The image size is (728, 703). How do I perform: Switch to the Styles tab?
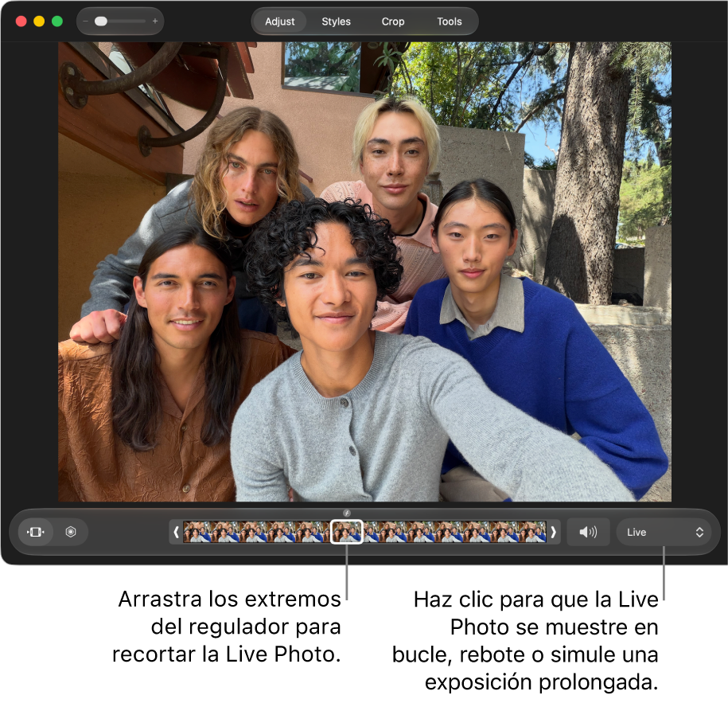click(336, 21)
